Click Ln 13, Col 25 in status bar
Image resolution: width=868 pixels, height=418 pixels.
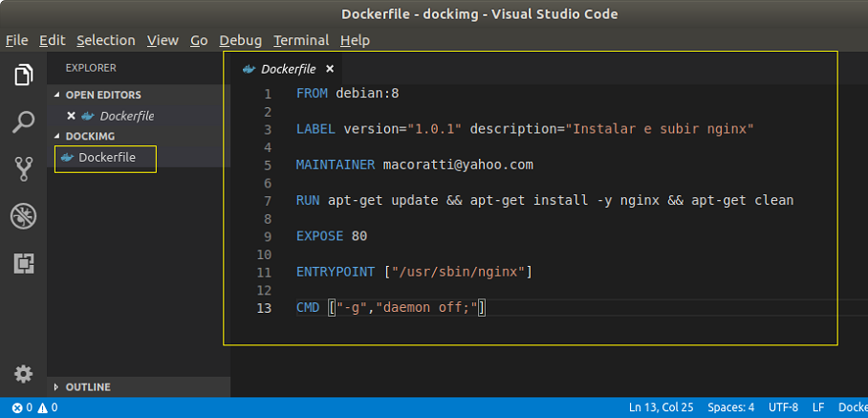[x=661, y=408]
